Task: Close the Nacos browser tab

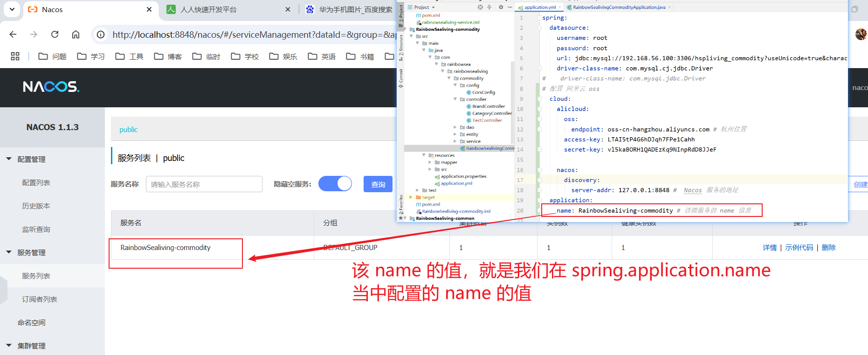Action: 149,9
